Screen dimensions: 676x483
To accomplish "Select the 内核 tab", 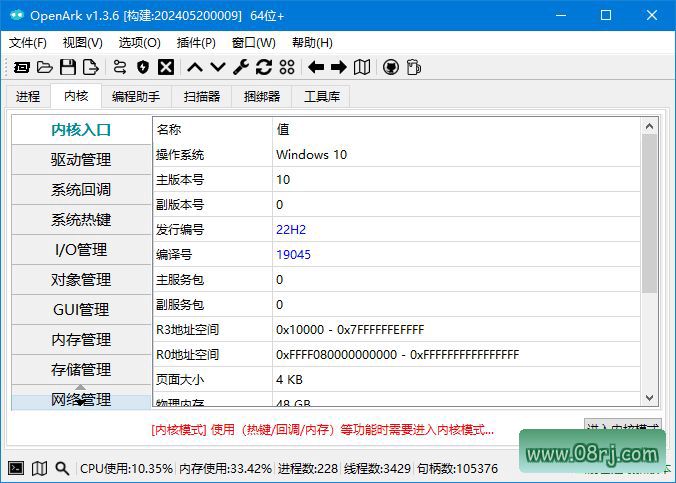I will [x=76, y=96].
